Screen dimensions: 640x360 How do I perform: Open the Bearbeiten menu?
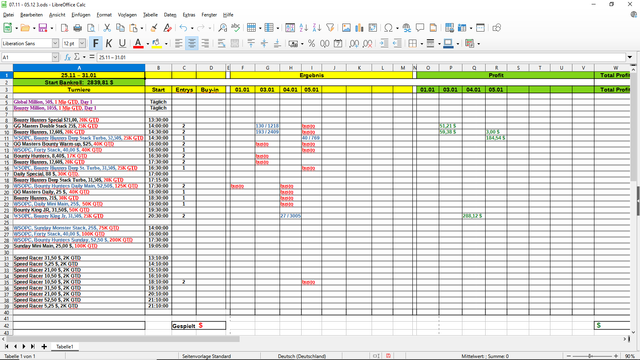pos(31,15)
